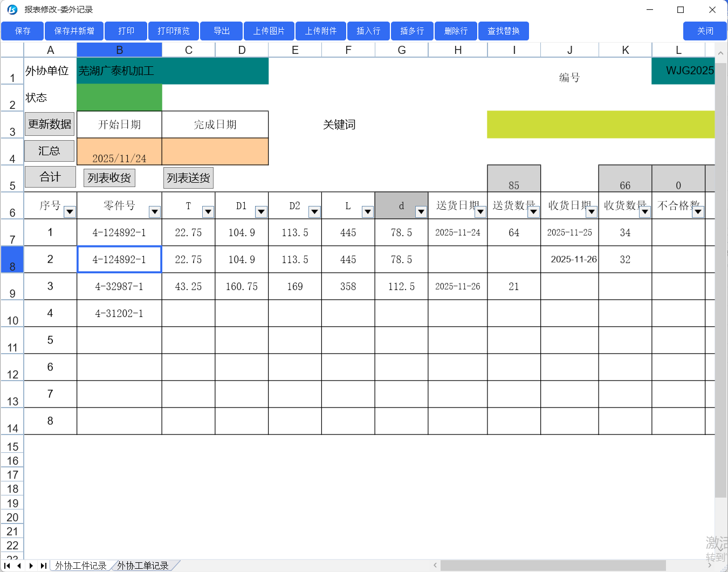Open the 收货数量 column filter dropdown

pos(644,212)
